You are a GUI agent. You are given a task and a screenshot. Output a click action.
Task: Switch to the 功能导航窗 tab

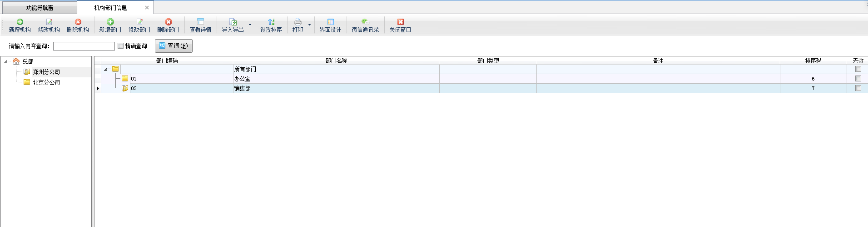pos(40,8)
